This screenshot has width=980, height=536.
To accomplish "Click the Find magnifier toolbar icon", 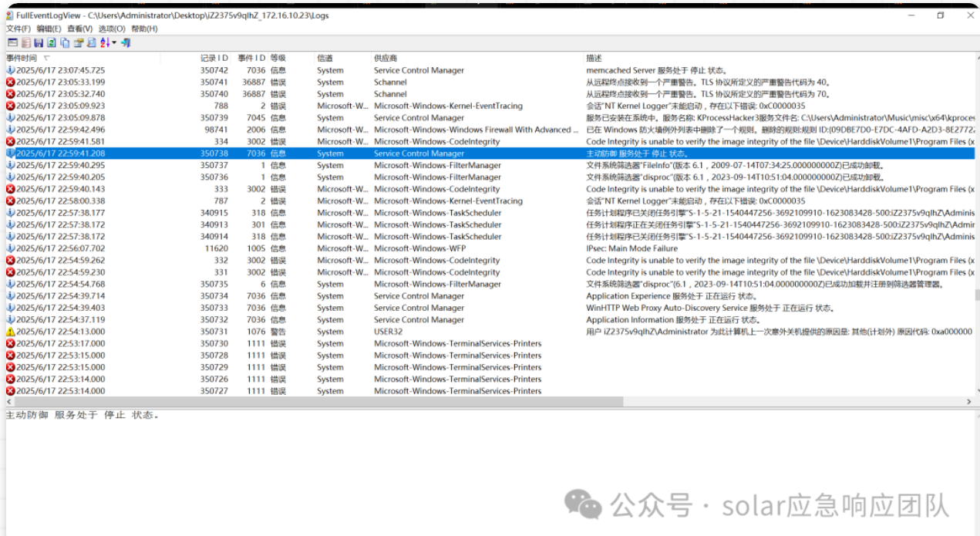I will coord(91,43).
